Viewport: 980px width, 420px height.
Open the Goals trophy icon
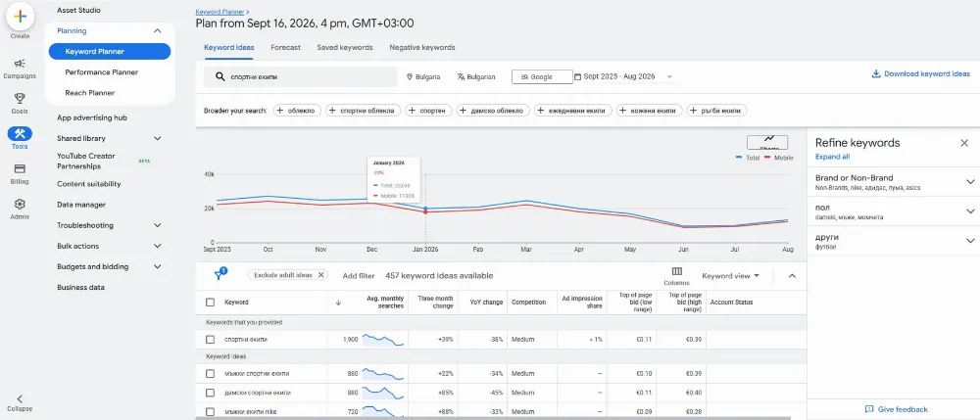point(20,98)
